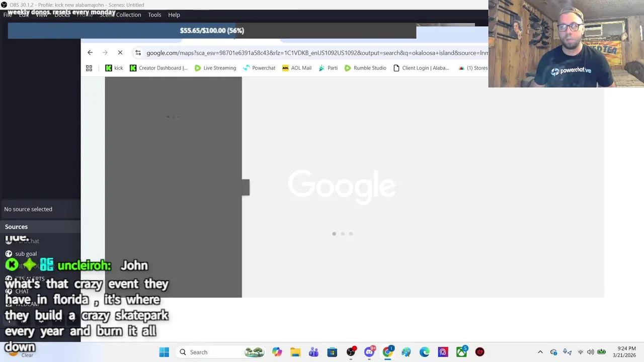This screenshot has width=644, height=362.
Task: Open the Parti bookmark
Action: (328, 68)
